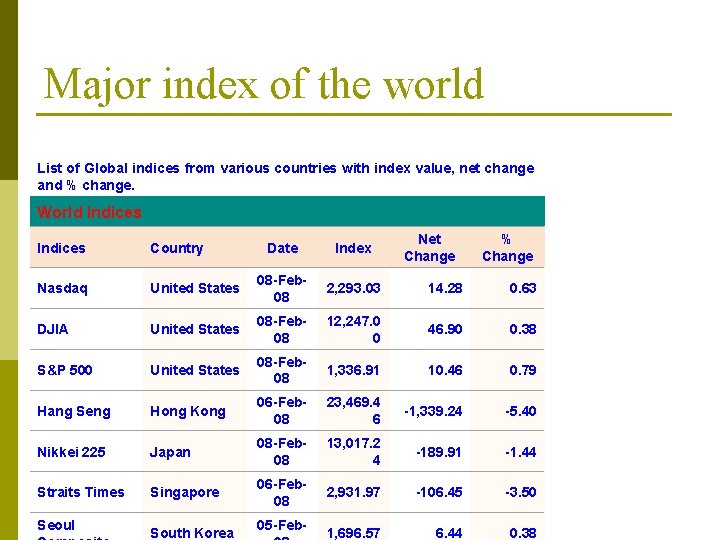This screenshot has width=720, height=540.
Task: Click the percent change -5.40
Action: point(521,411)
